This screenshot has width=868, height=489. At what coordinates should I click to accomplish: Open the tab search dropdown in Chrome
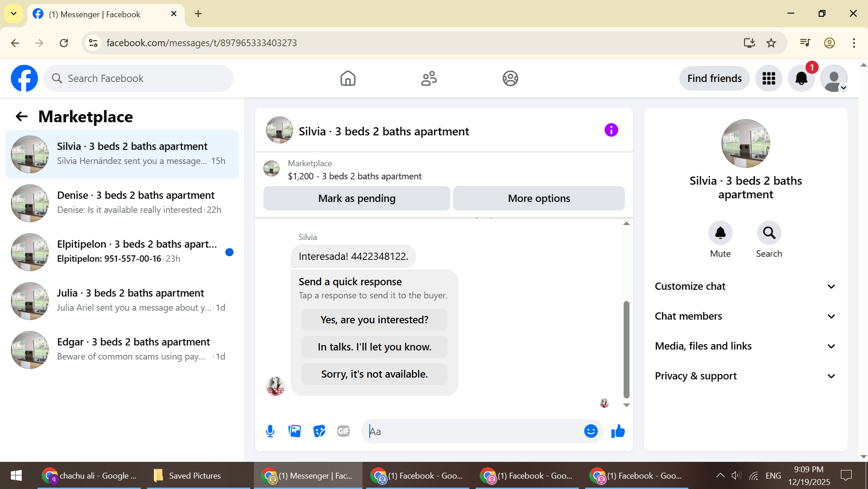14,14
